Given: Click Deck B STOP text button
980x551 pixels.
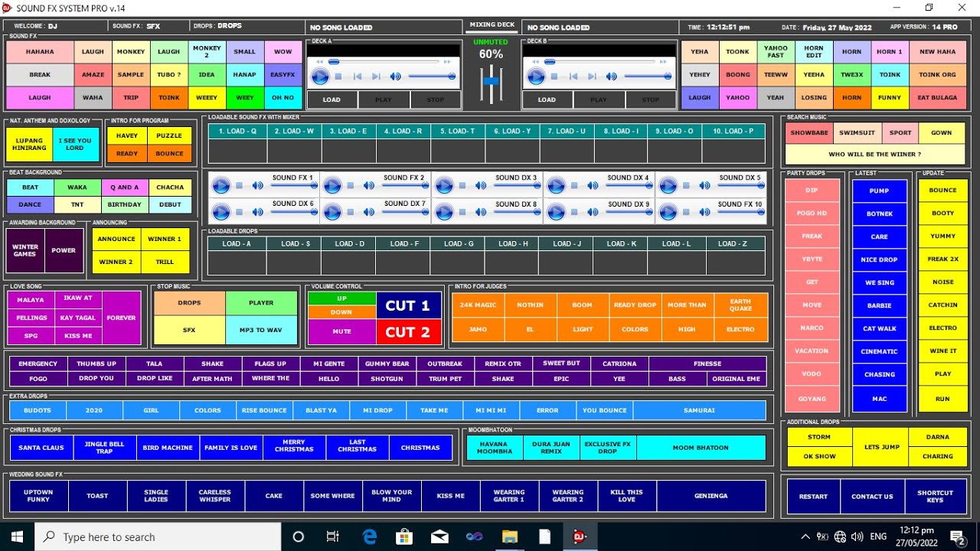Looking at the screenshot, I should [x=651, y=99].
